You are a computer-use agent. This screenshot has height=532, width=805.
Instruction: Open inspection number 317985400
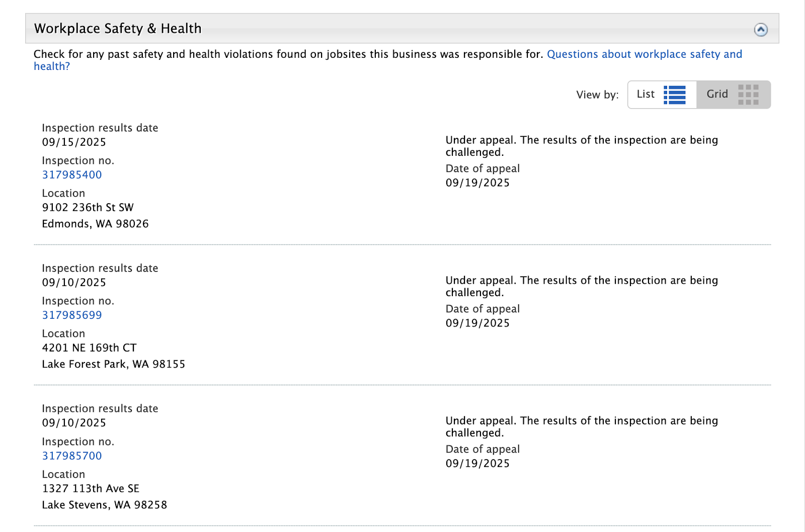click(x=72, y=175)
